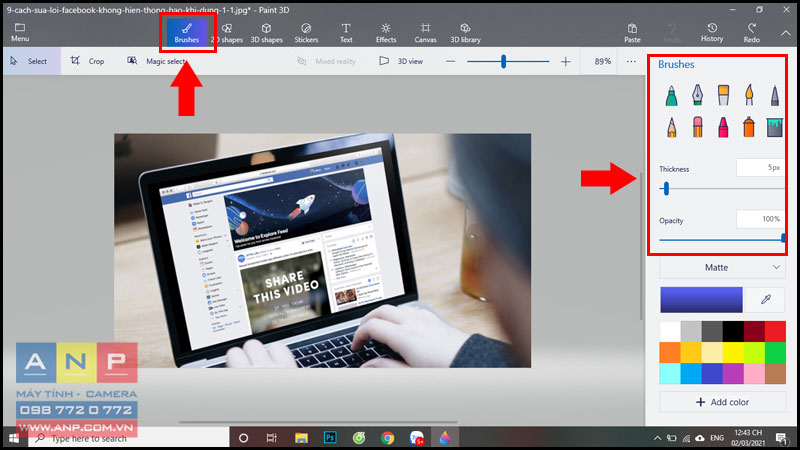
Task: Select the Eraser tool
Action: 697,127
